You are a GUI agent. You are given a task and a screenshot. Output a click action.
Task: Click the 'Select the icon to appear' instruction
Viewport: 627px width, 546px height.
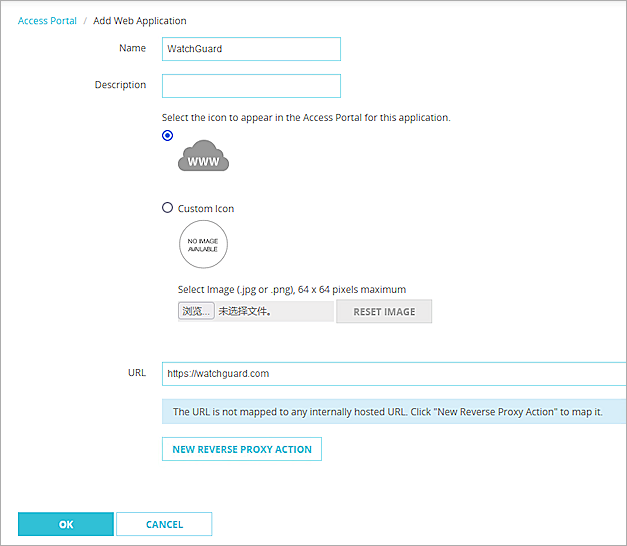306,118
